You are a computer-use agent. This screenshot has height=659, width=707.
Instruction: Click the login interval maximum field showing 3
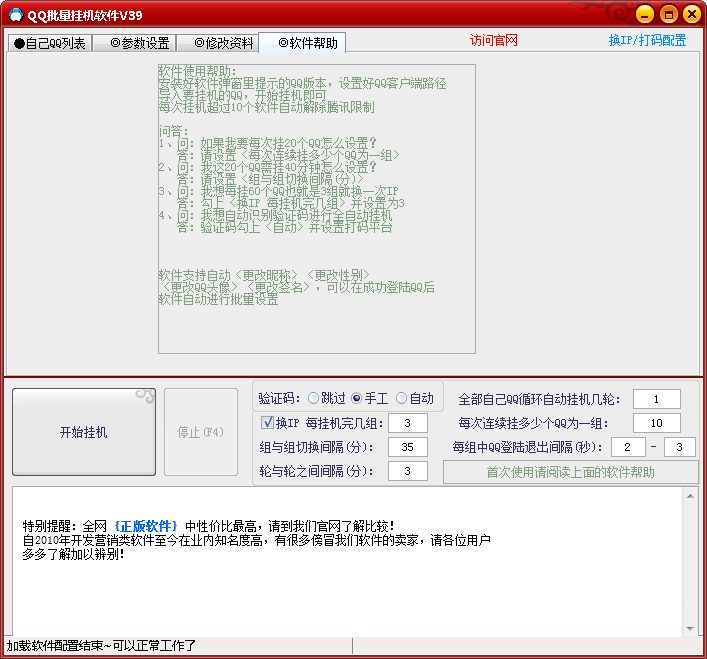(x=679, y=447)
